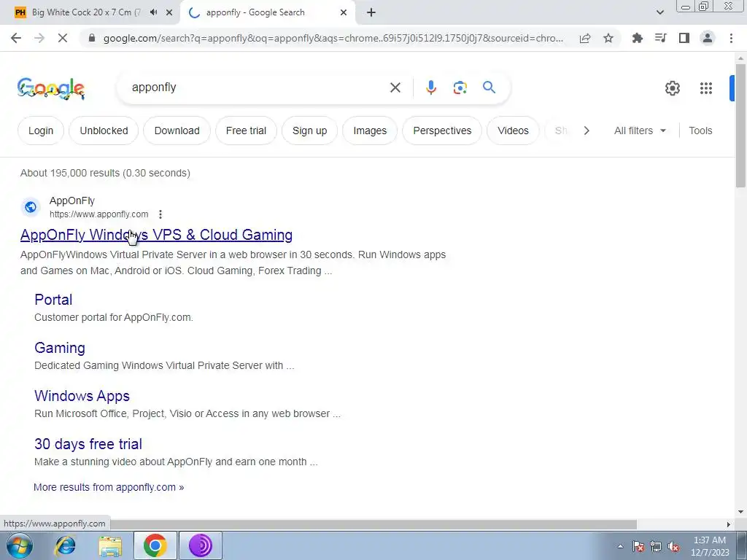Click the vertical scrollbar thumb
Image resolution: width=747 pixels, height=560 pixels.
click(740, 125)
